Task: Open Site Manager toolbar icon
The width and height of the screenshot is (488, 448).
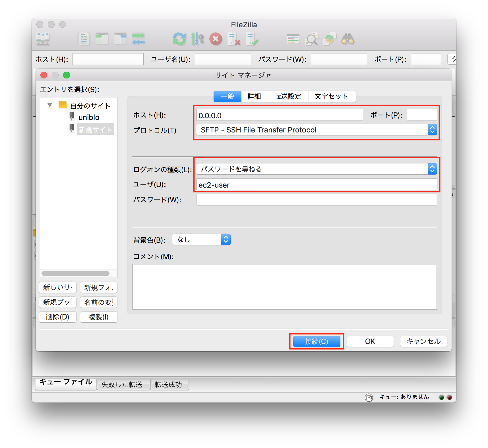Action: pyautogui.click(x=43, y=39)
